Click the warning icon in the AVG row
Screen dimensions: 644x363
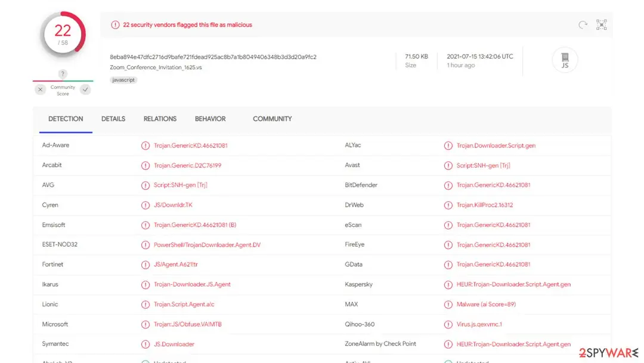tap(145, 186)
